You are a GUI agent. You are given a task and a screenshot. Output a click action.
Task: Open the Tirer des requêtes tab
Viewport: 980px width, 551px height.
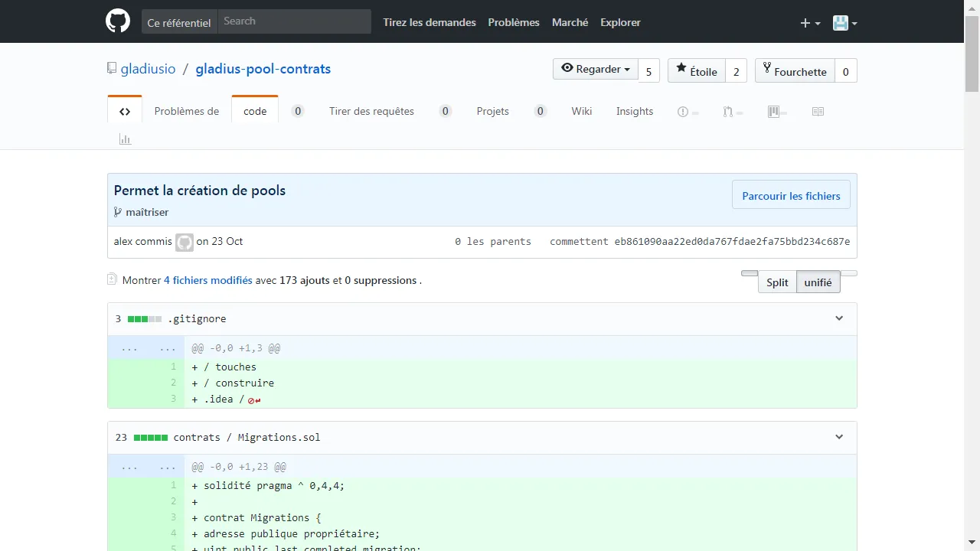(371, 111)
